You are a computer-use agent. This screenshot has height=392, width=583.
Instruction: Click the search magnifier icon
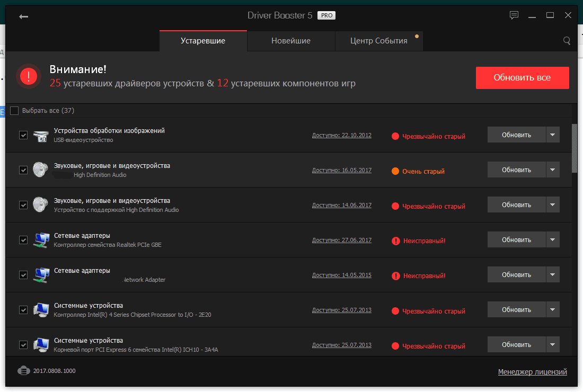pos(567,41)
